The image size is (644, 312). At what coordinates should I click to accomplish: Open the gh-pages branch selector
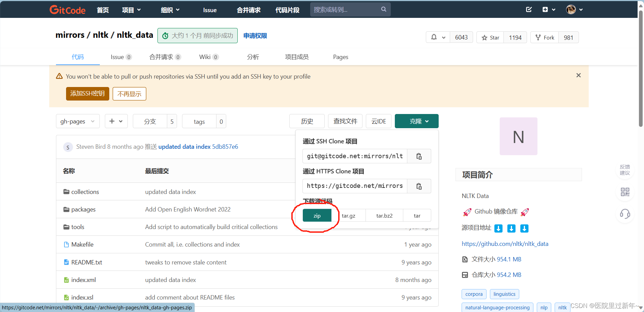coord(78,121)
